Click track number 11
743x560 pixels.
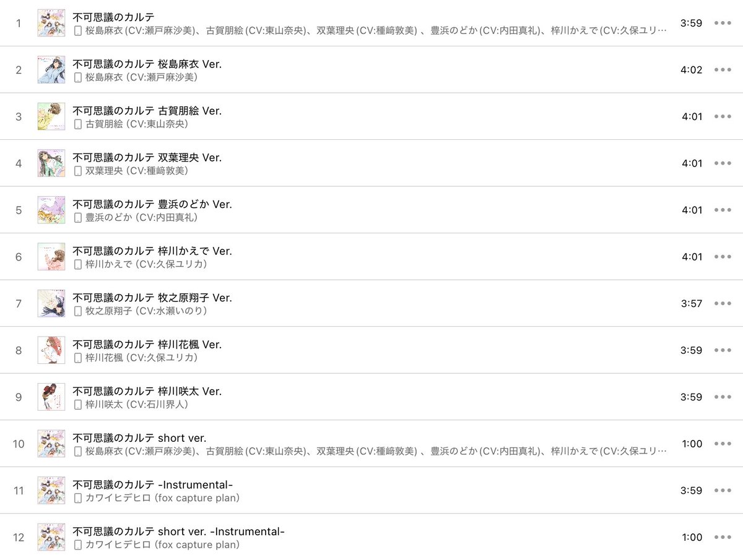(x=19, y=490)
